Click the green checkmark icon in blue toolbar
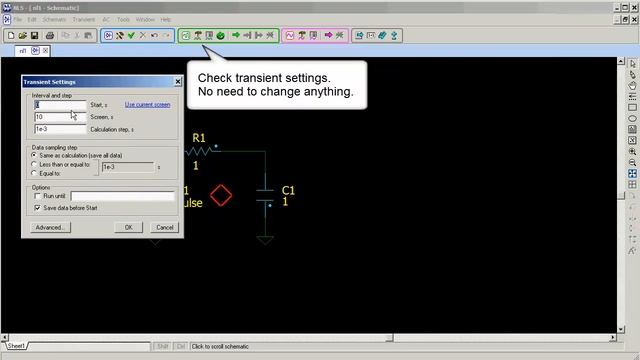 tap(131, 36)
